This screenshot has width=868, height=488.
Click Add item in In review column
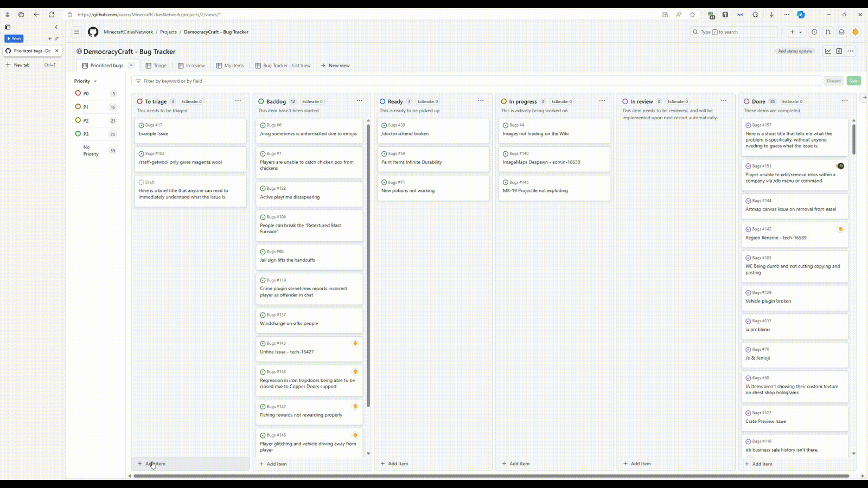[676, 464]
